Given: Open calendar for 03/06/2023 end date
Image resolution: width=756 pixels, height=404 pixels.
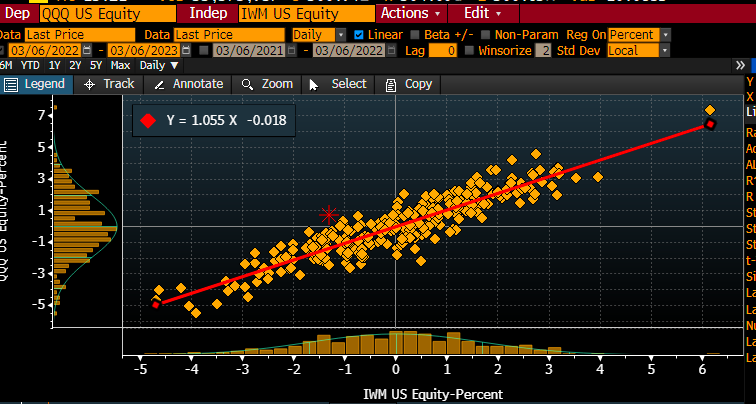Looking at the screenshot, I should 187,51.
